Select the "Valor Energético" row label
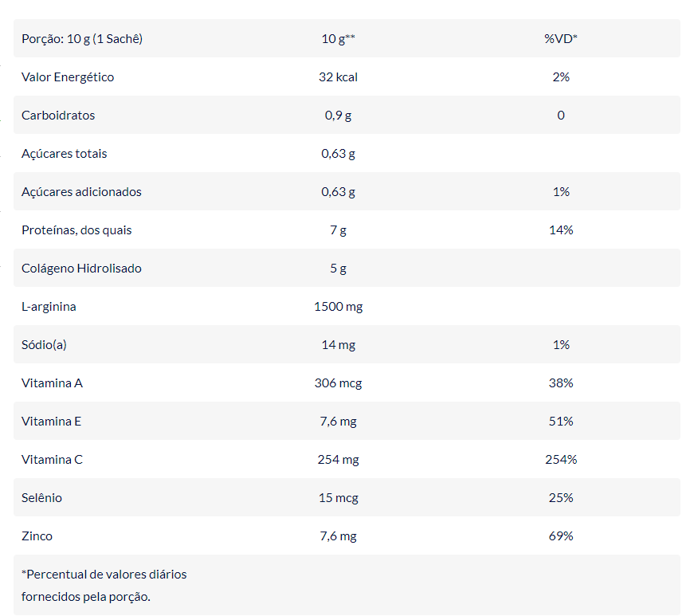This screenshot has width=690, height=616. 68,77
